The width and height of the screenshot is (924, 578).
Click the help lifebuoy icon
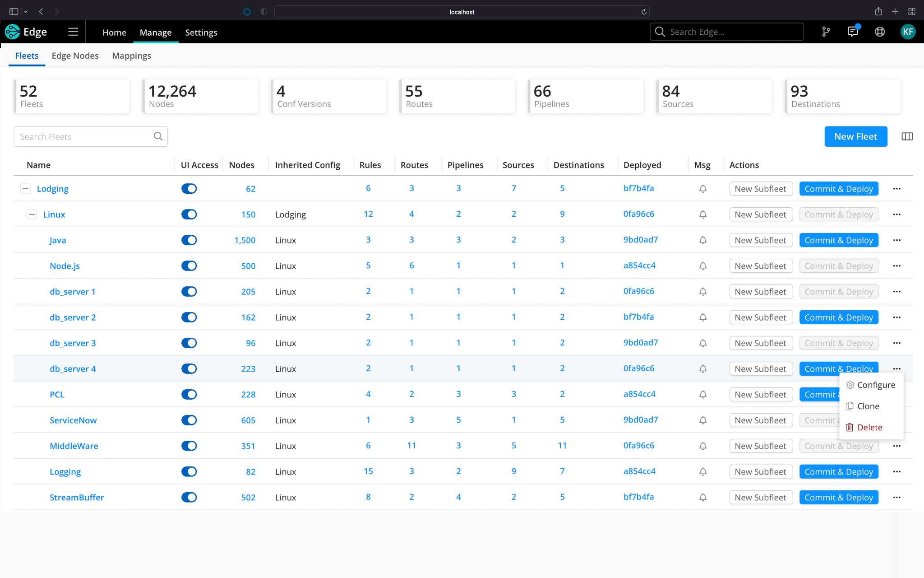(880, 32)
